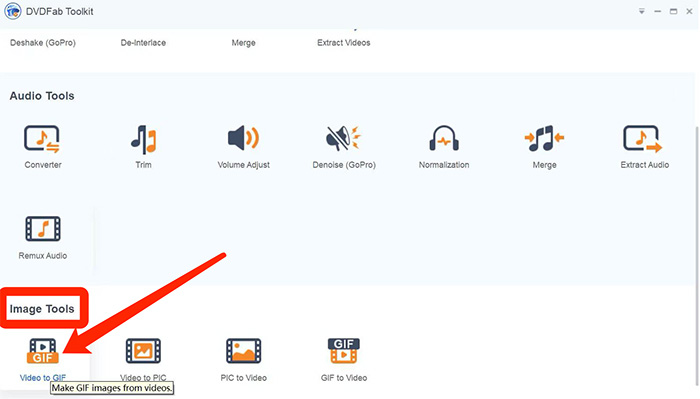Maximize the DVDFab Toolkit window
This screenshot has width=700, height=399.
673,11
